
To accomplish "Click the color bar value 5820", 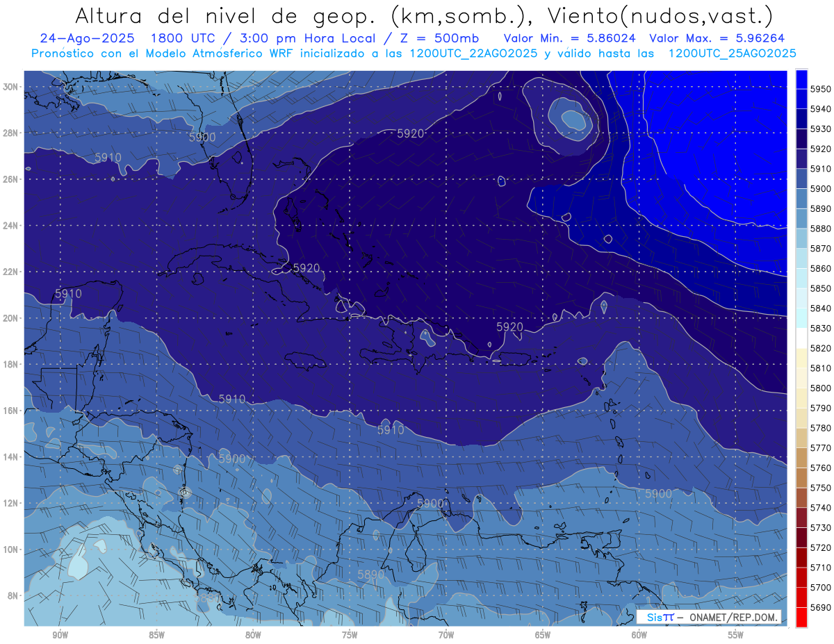I will (x=820, y=348).
